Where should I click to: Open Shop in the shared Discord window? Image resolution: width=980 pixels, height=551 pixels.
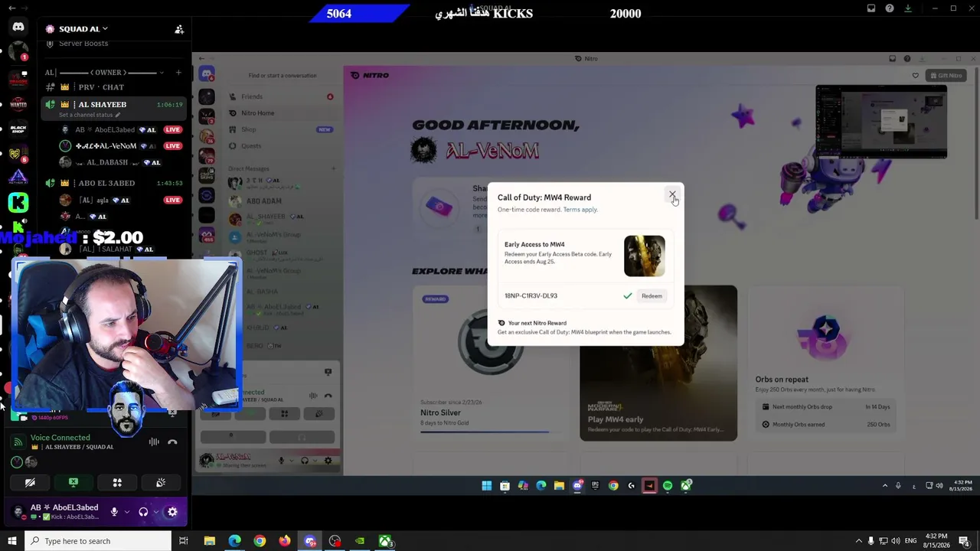[x=283, y=129]
